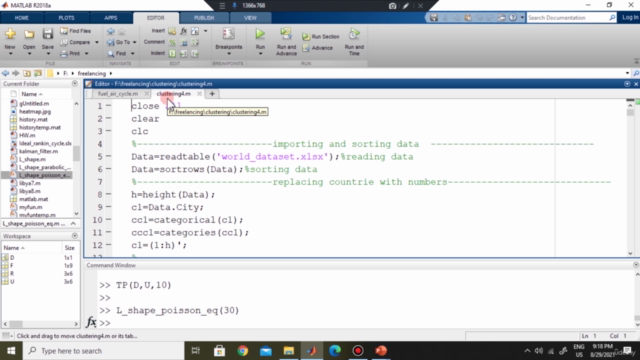The image size is (640, 360).
Task: Click the Insert section icon
Action: click(172, 31)
